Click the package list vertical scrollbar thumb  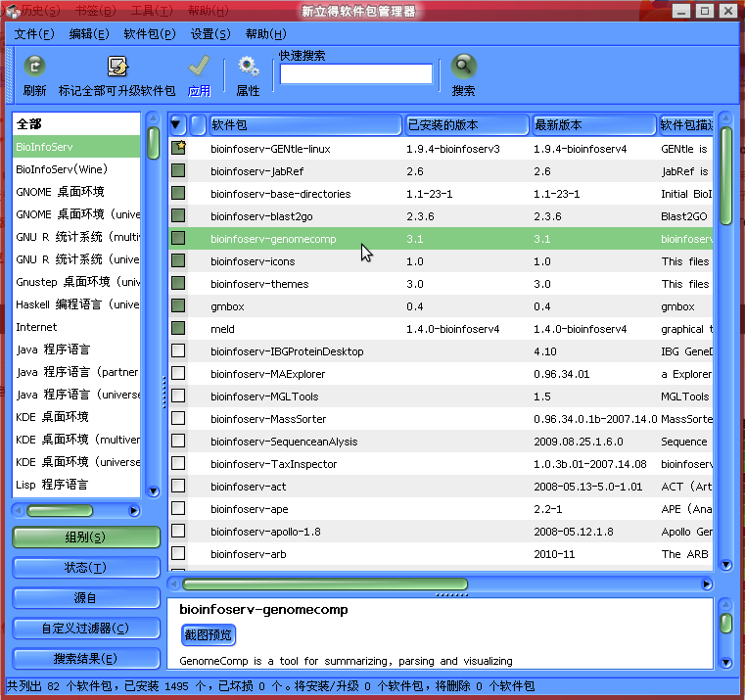click(x=726, y=175)
